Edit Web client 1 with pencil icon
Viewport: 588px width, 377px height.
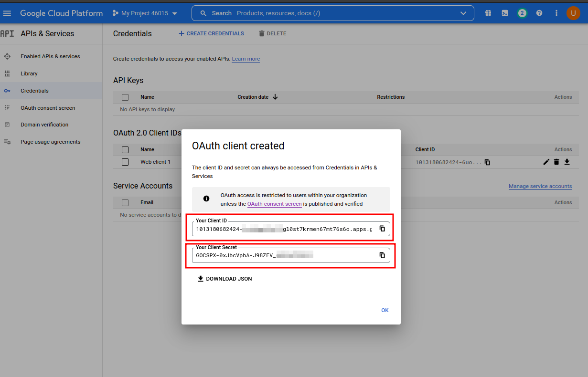click(546, 162)
